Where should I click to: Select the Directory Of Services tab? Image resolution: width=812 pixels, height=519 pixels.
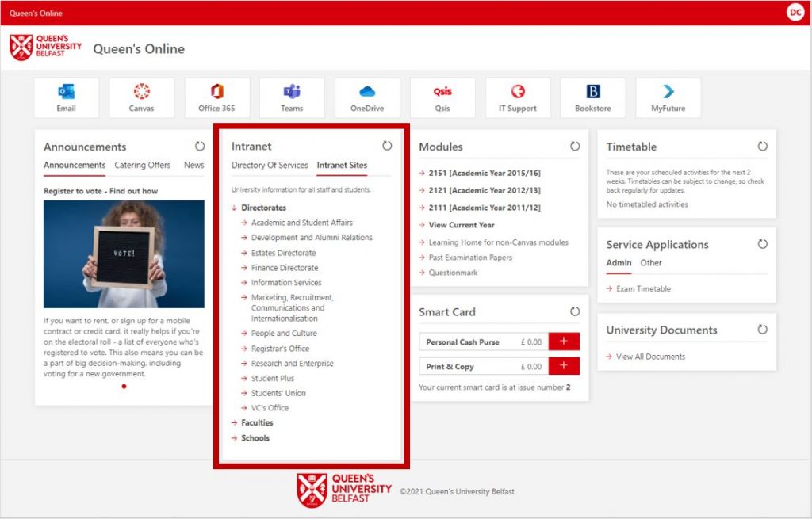(x=270, y=166)
